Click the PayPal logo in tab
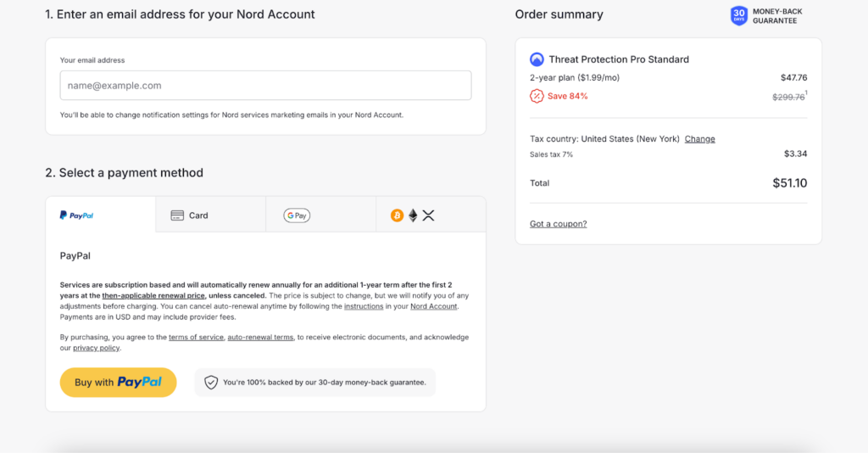This screenshot has width=868, height=453. (76, 215)
